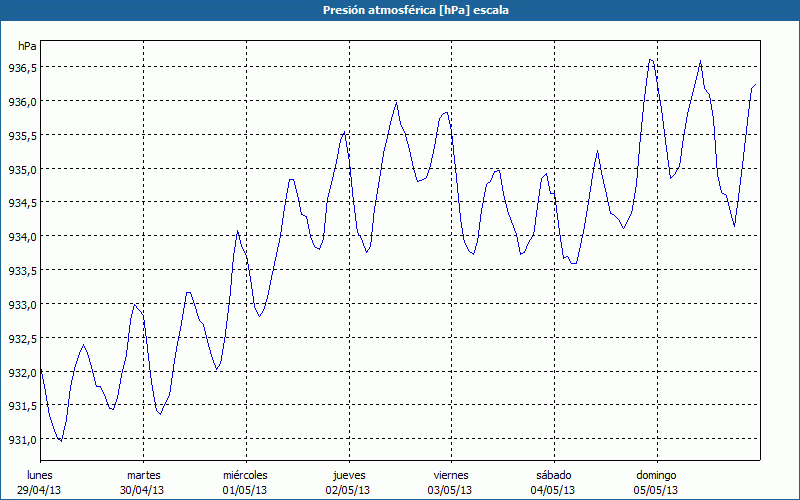
Task: Select the 05/05/13 date label
Action: point(656,490)
